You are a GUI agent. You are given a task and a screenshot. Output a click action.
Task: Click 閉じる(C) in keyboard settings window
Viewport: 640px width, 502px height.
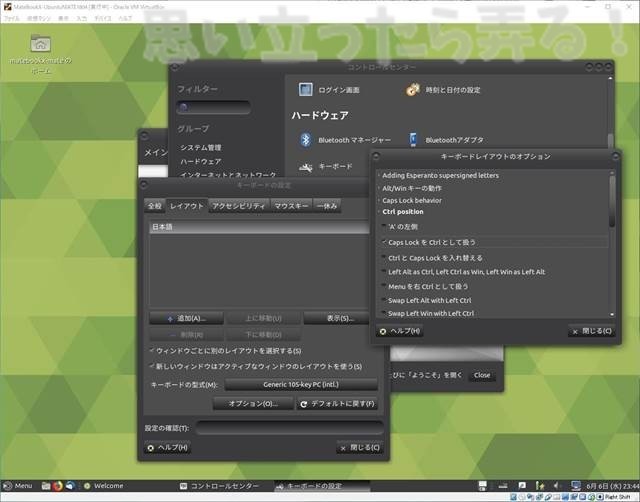[x=360, y=448]
